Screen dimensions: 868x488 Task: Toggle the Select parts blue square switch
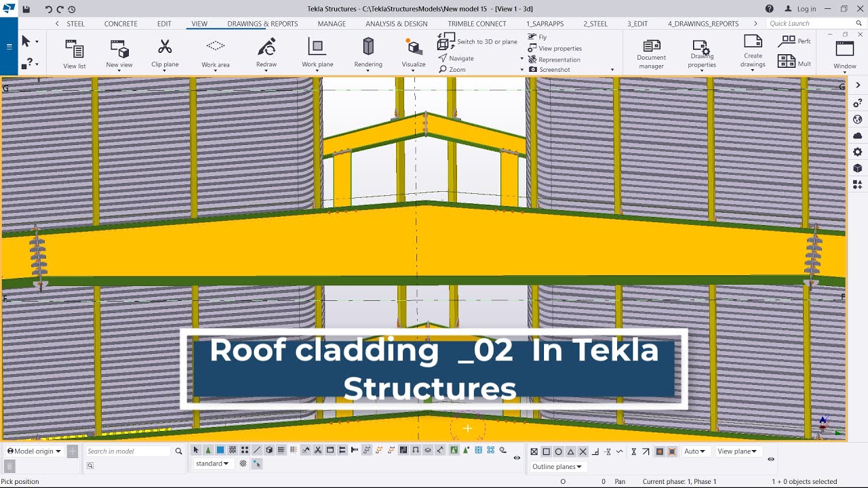(x=220, y=451)
